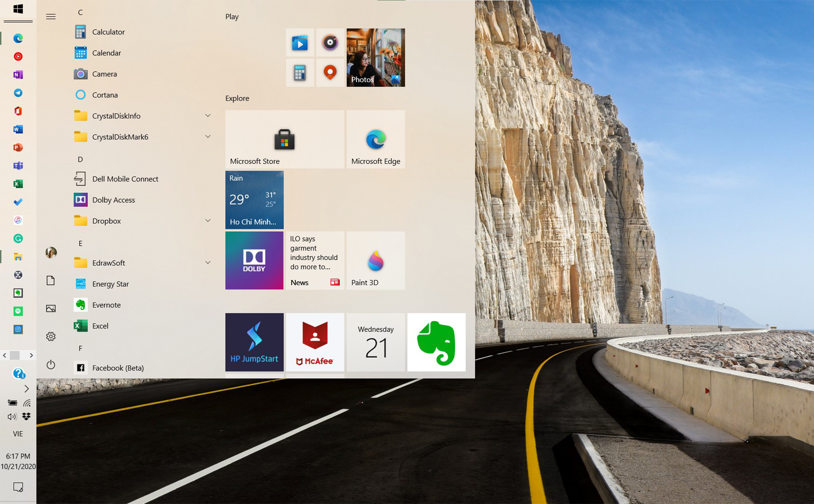Open Dropbox tray icon
814x504 pixels.
pyautogui.click(x=27, y=417)
